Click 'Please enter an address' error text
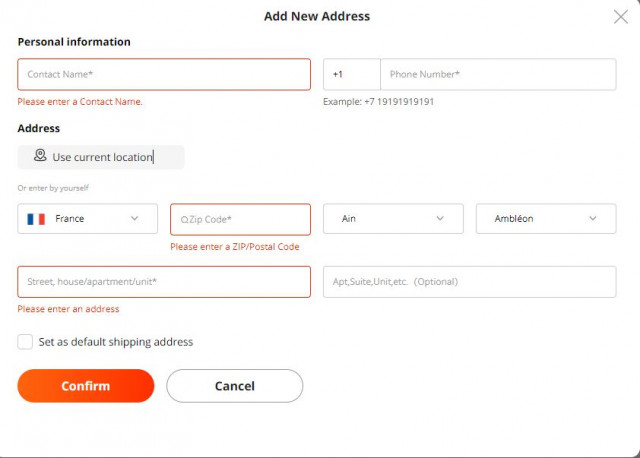This screenshot has width=640, height=458. tap(68, 309)
